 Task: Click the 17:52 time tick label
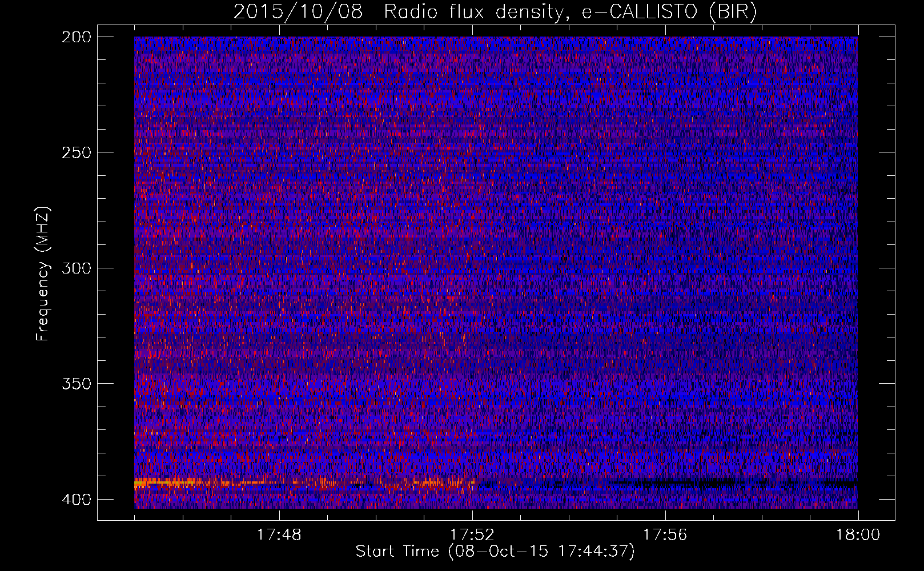point(472,535)
